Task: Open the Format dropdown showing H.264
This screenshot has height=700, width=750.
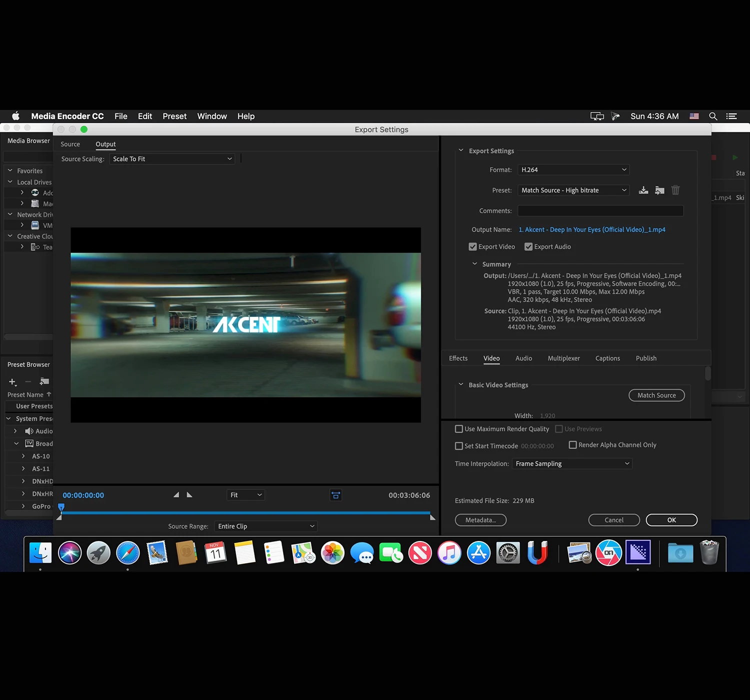Action: tap(573, 170)
